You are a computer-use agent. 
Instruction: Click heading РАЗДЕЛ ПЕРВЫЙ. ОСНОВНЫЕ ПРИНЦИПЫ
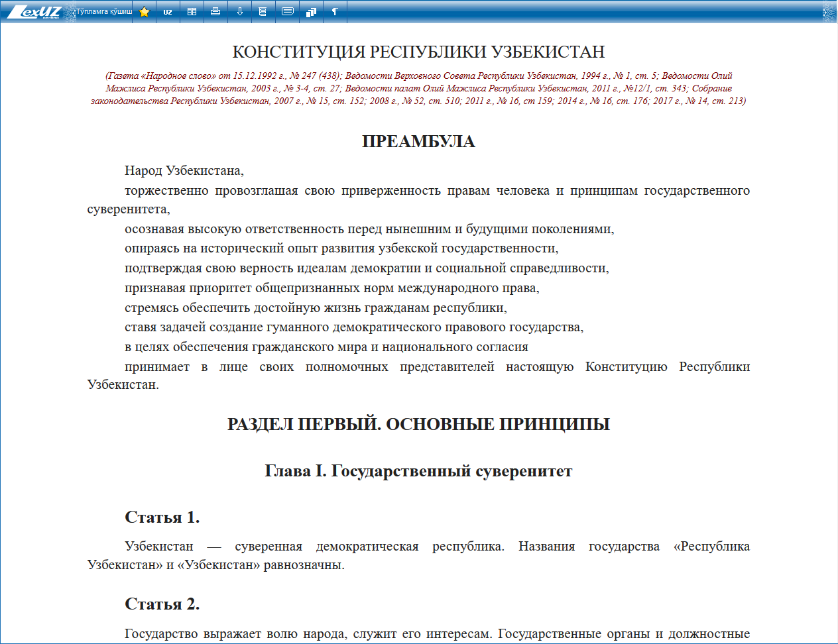(418, 424)
